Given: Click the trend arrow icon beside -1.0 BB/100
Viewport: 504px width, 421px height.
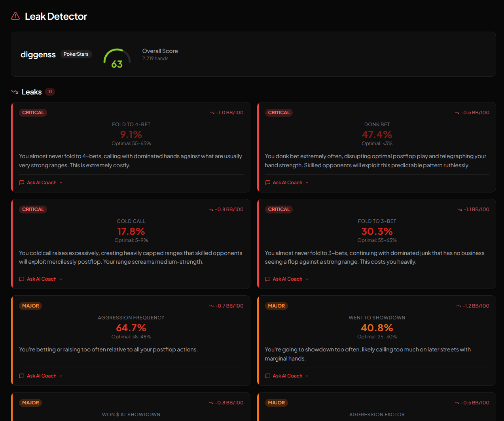Looking at the screenshot, I should pos(212,112).
